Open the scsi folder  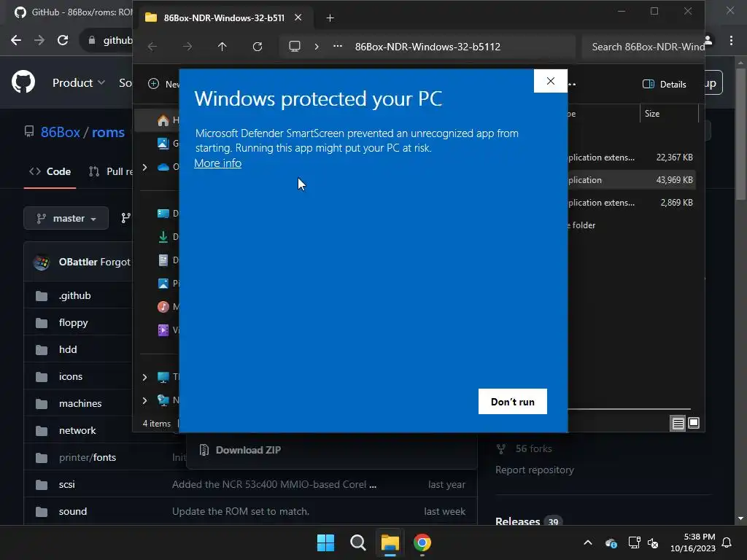coord(66,484)
